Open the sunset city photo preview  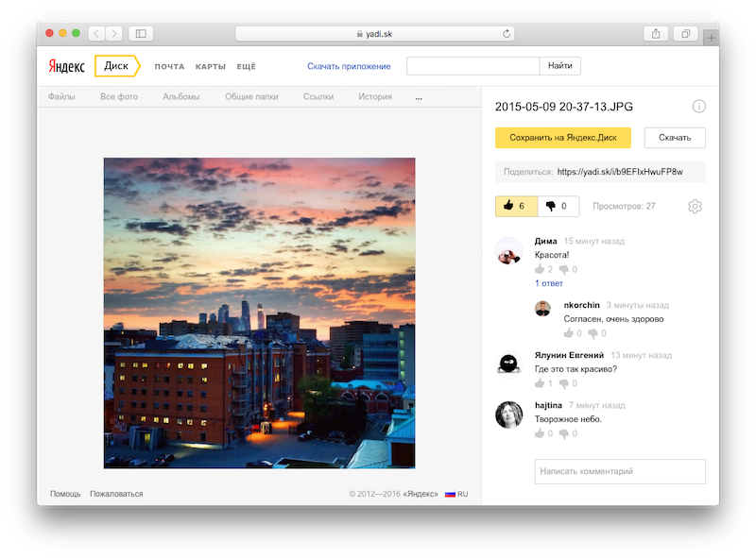pyautogui.click(x=259, y=313)
